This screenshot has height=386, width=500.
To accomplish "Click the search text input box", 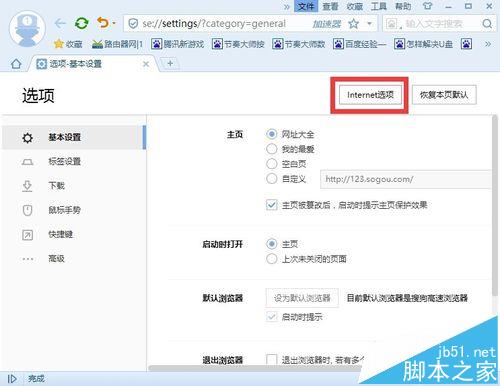I will click(440, 24).
